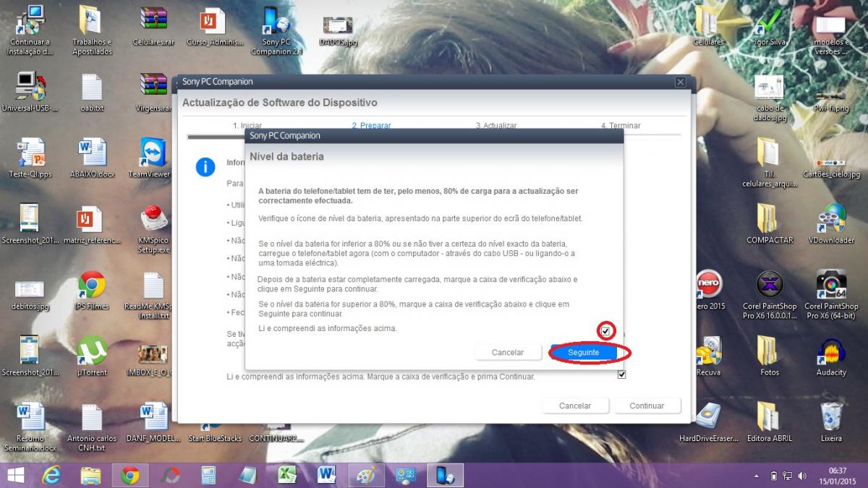Select the Audacity desktop shortcut
Image resolution: width=868 pixels, height=488 pixels.
[x=831, y=356]
